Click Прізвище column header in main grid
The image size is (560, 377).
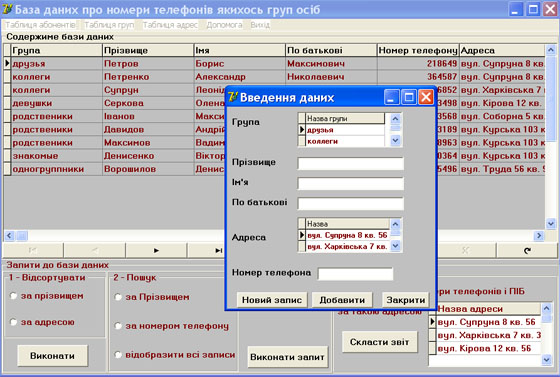pos(148,50)
